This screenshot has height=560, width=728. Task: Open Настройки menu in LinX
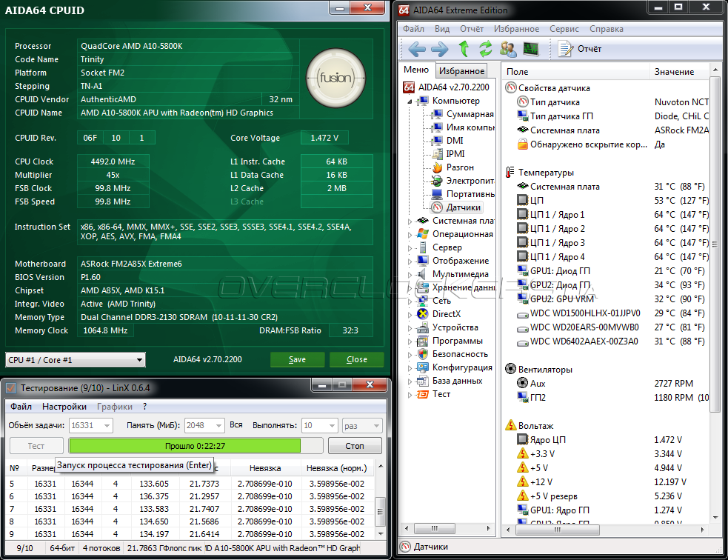click(64, 407)
